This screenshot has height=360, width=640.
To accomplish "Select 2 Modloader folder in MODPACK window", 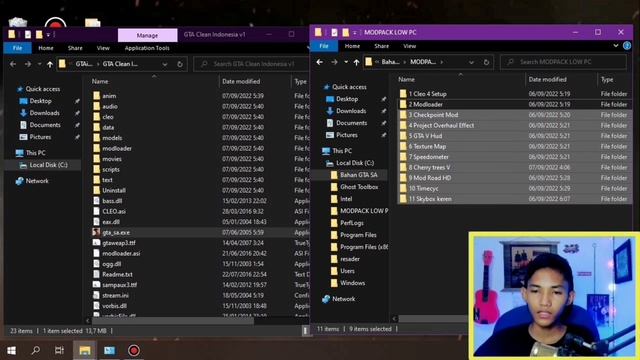I will click(425, 104).
